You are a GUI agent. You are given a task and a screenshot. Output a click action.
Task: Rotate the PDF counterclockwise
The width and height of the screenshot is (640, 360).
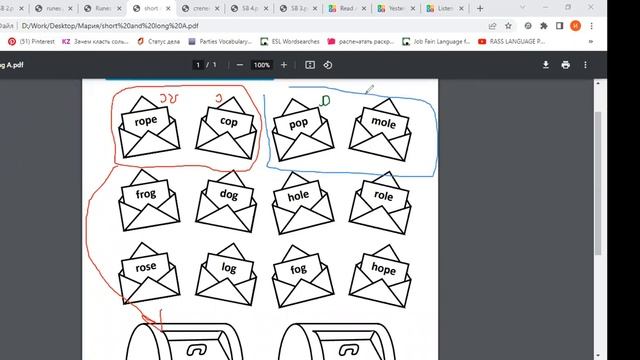click(x=328, y=65)
